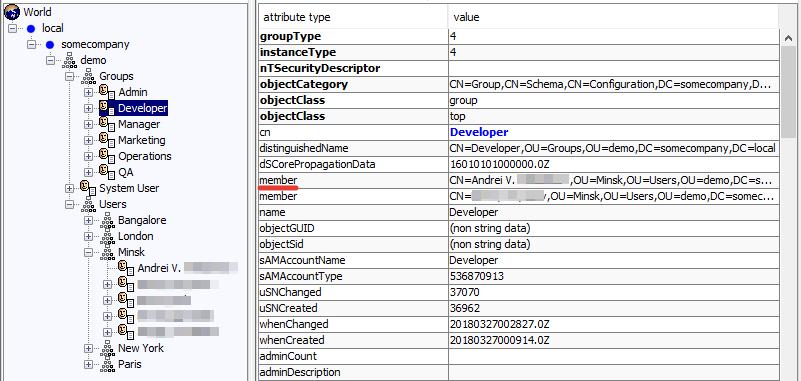Click the Users organizational unit icon
The height and width of the screenshot is (381, 801).
pyautogui.click(x=88, y=204)
